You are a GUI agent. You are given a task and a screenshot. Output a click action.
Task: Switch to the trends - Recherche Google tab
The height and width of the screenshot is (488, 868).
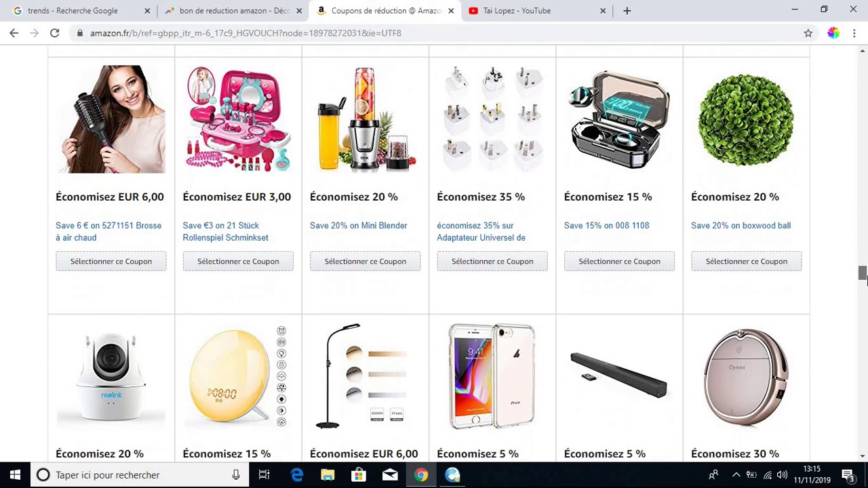81,11
